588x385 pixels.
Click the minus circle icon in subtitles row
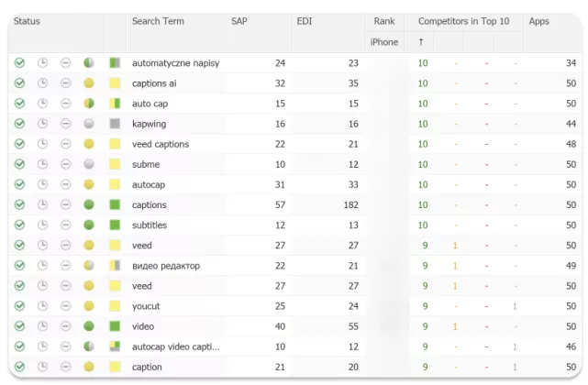66,225
